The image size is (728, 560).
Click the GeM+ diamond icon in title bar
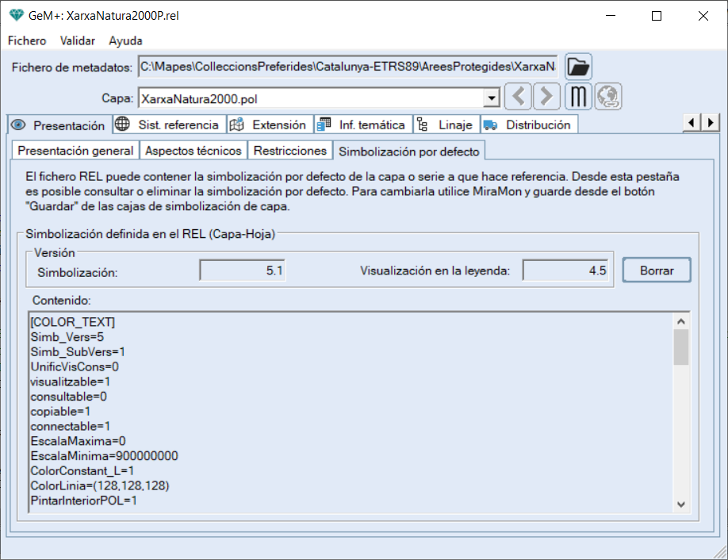pyautogui.click(x=16, y=15)
